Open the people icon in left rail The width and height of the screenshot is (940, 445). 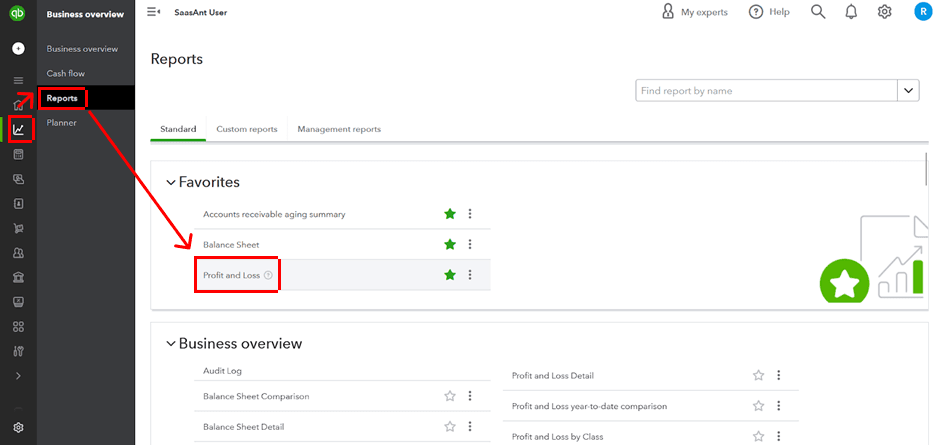(x=18, y=253)
